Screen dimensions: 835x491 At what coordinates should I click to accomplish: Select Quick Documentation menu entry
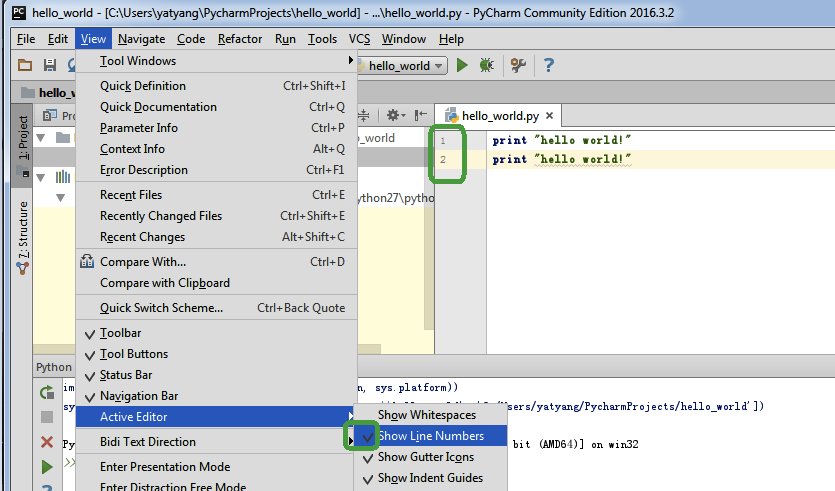click(x=216, y=107)
